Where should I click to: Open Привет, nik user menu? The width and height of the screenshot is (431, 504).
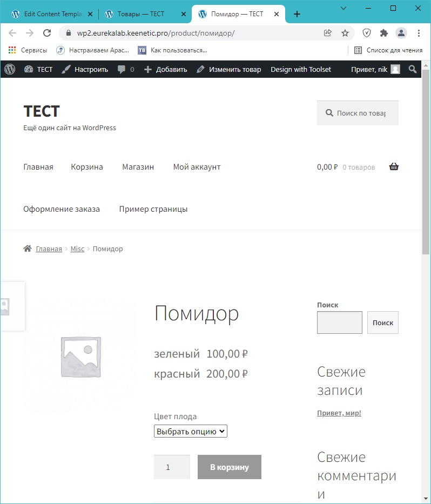tap(375, 69)
